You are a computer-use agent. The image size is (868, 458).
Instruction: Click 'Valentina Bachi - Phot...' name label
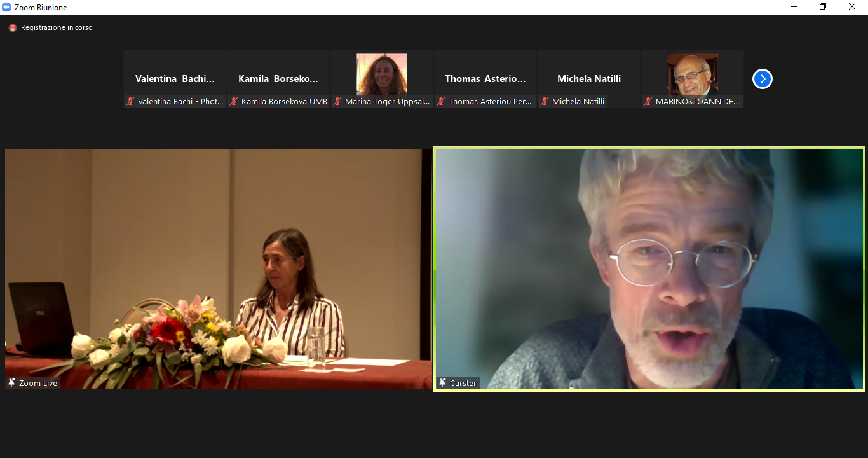(180, 102)
